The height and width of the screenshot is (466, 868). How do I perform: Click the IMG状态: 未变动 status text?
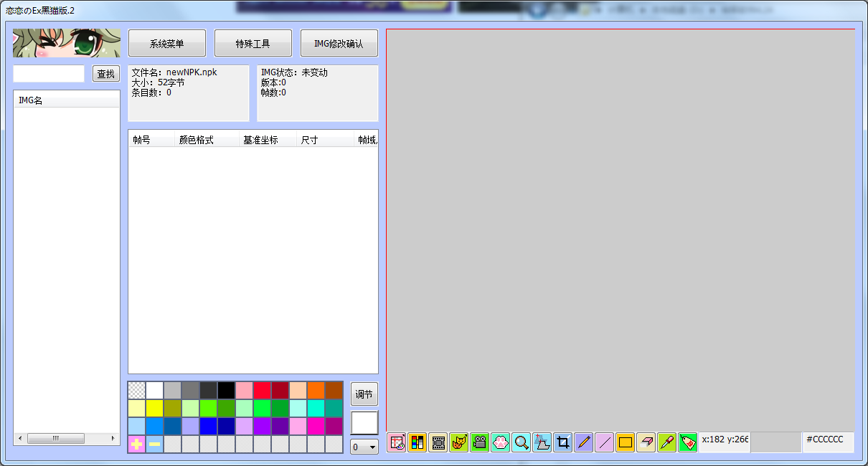point(294,72)
